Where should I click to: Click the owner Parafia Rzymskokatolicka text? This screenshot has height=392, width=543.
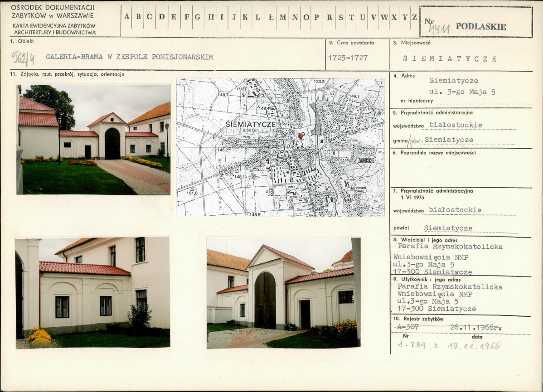coord(450,247)
